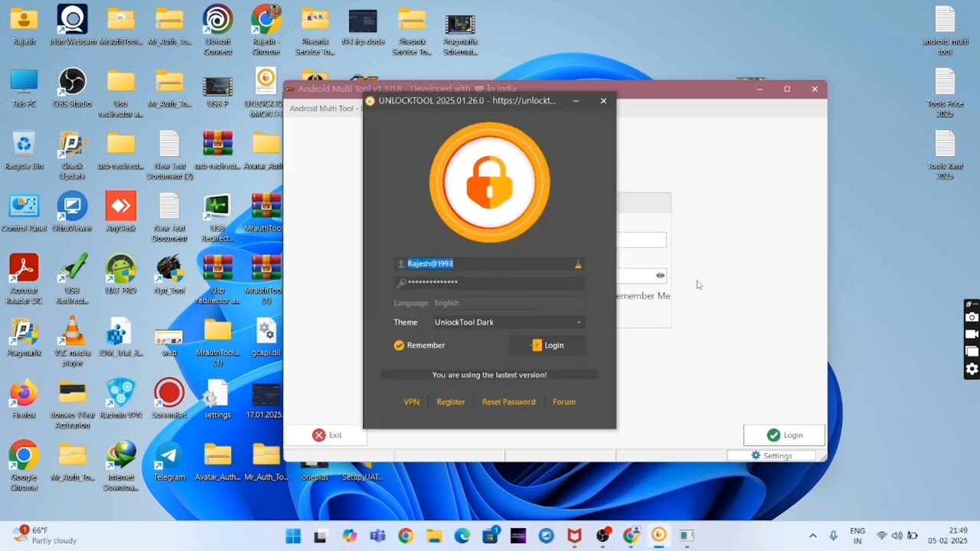This screenshot has height=551, width=980.
Task: Click the taskbar microphone tray icon
Action: (x=834, y=536)
